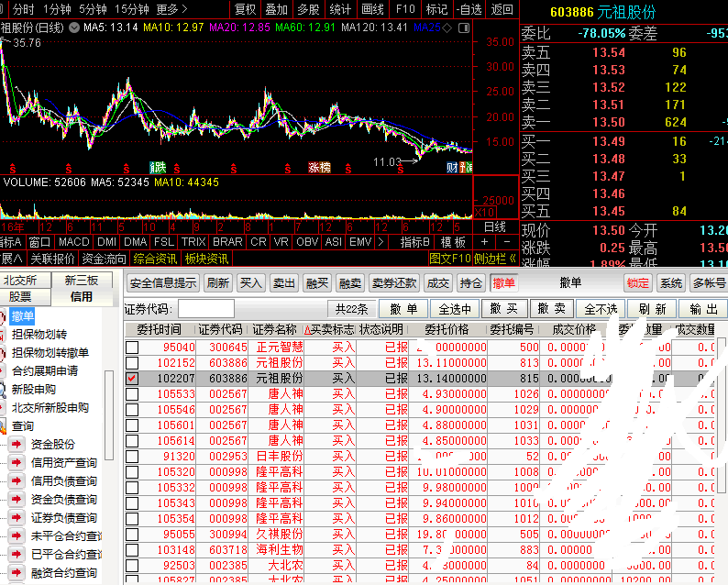The width and height of the screenshot is (728, 585).
Task: Click the 撤 买 cancel-buy button
Action: [x=504, y=309]
